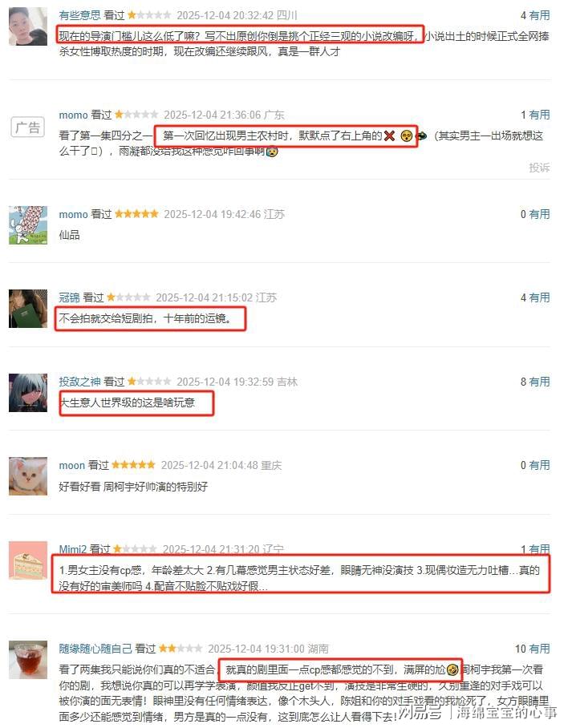Open moon's white cat avatar

[28, 476]
